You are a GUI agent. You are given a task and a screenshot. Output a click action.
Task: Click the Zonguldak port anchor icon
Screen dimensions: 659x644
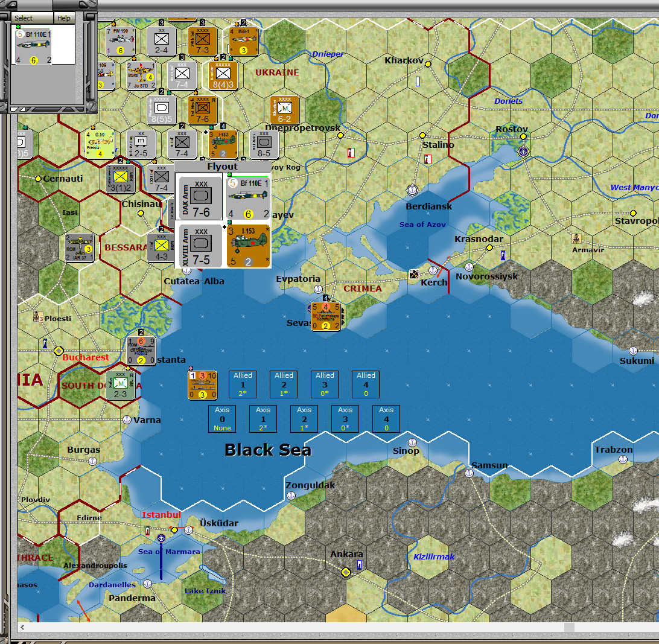[x=291, y=496]
